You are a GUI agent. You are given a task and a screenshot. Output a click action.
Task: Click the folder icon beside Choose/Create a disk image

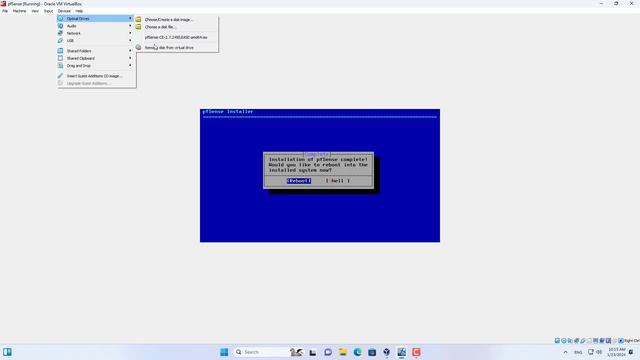coord(138,19)
